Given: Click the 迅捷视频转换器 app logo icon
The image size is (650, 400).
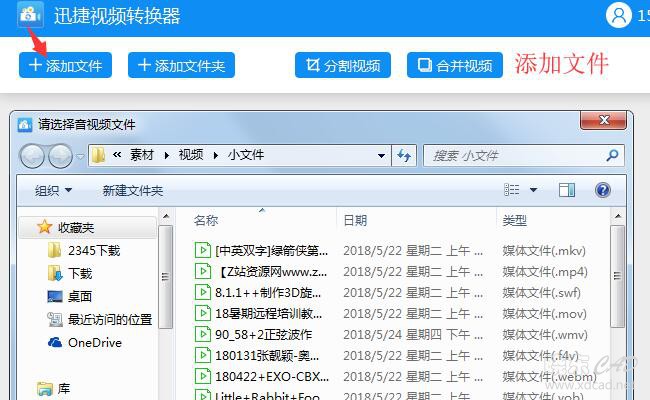Looking at the screenshot, I should point(30,15).
